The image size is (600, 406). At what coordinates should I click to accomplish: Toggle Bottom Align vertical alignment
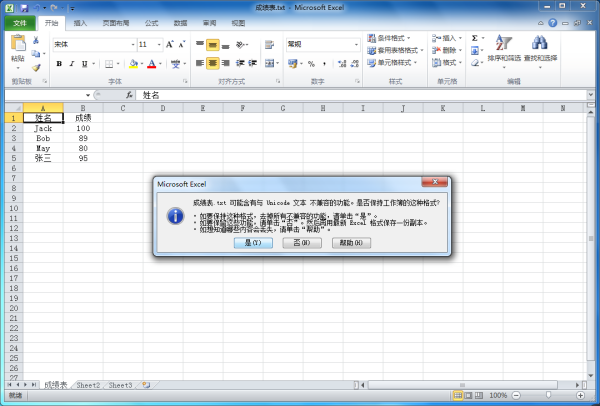tap(225, 45)
